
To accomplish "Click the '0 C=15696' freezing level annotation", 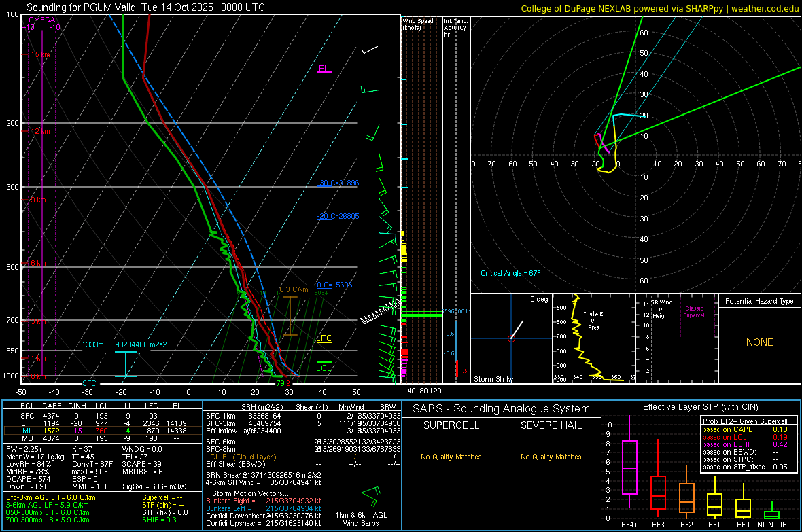I will tap(335, 285).
